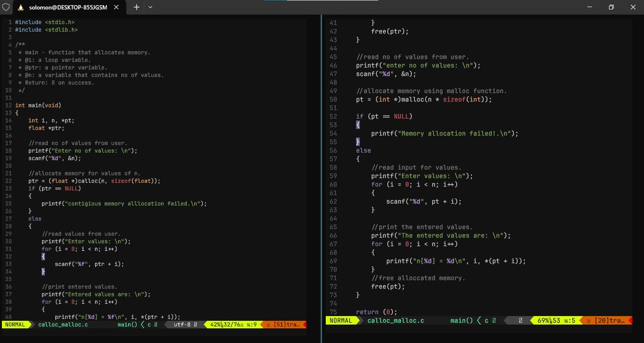The width and height of the screenshot is (644, 343).
Task: Click 69% 53 position segment in right pane
Action: click(x=557, y=320)
